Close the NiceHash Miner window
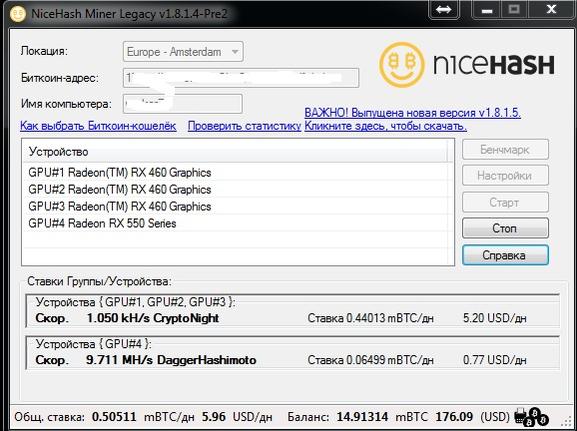 551,10
